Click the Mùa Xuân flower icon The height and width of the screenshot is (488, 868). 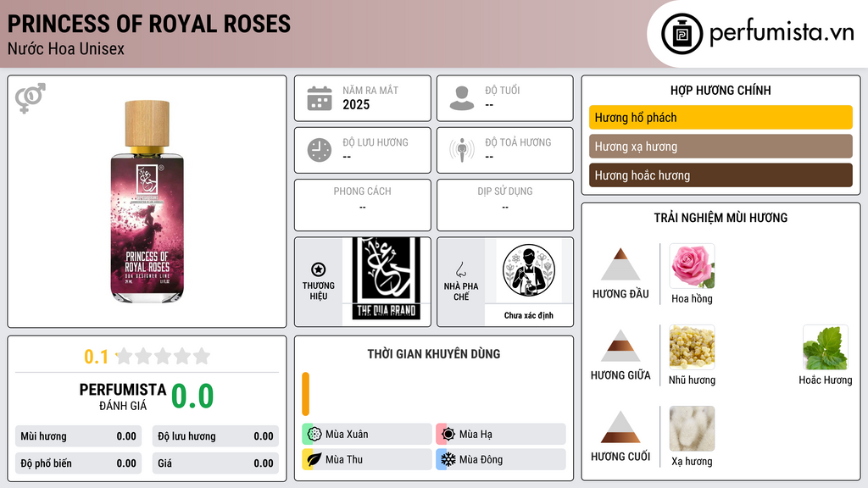click(314, 434)
